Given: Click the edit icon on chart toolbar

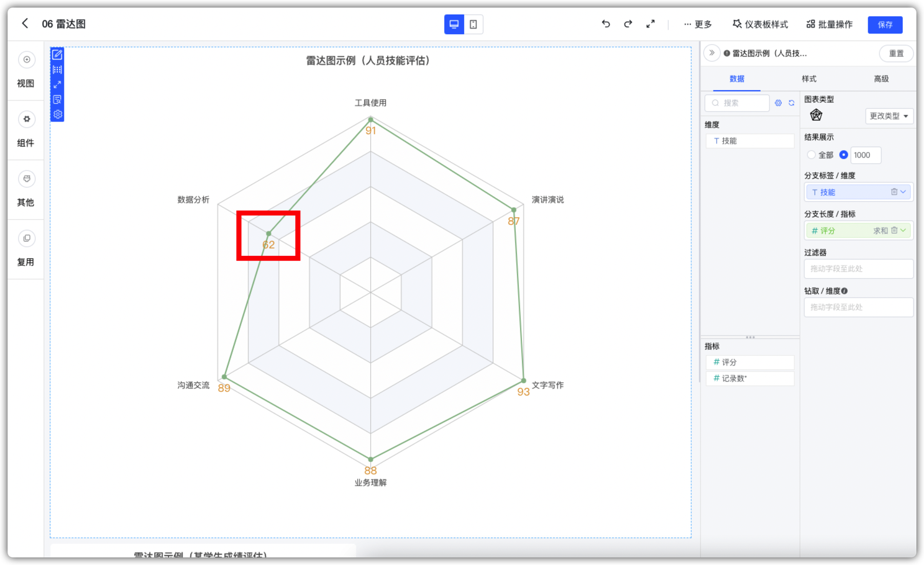Looking at the screenshot, I should [57, 55].
